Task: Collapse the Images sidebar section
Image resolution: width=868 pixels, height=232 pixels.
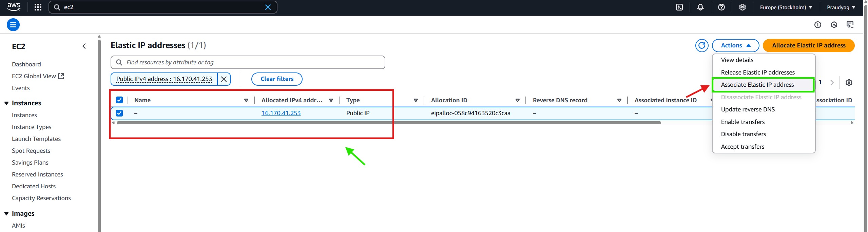Action: (x=6, y=213)
